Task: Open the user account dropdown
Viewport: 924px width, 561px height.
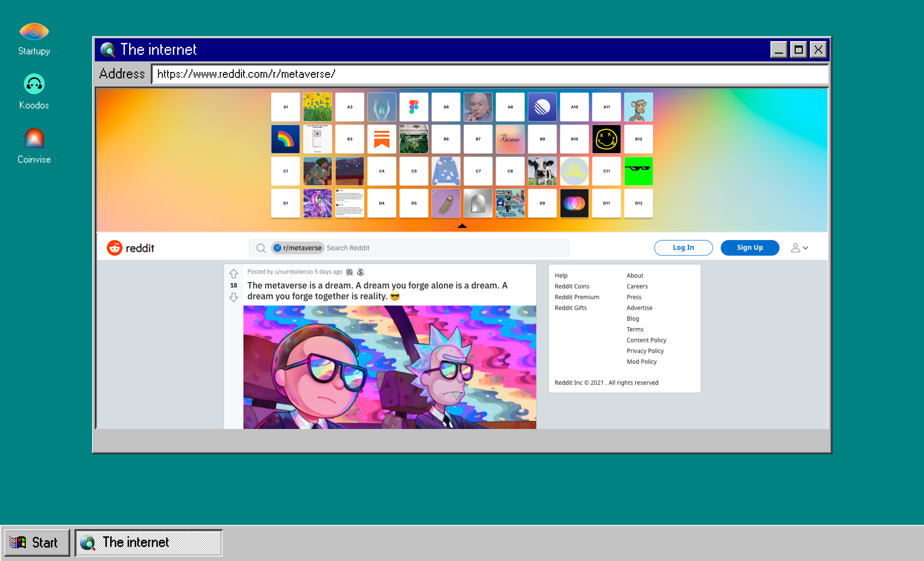Action: click(x=799, y=248)
